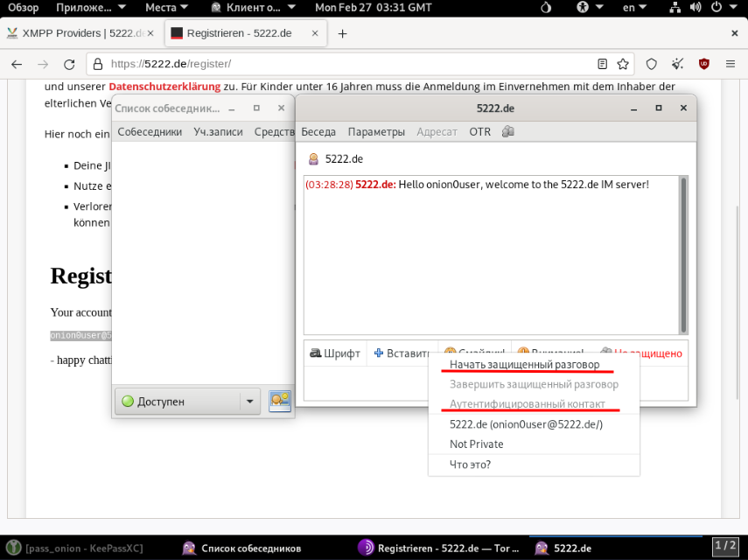Expand the Доступен status dropdown arrow

point(249,402)
